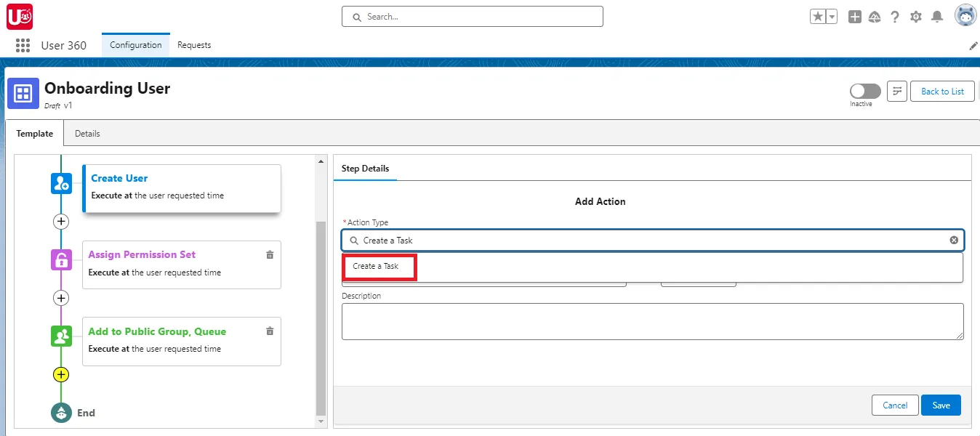This screenshot has height=436, width=980.
Task: Add a step after Create User via plus button
Action: (61, 222)
